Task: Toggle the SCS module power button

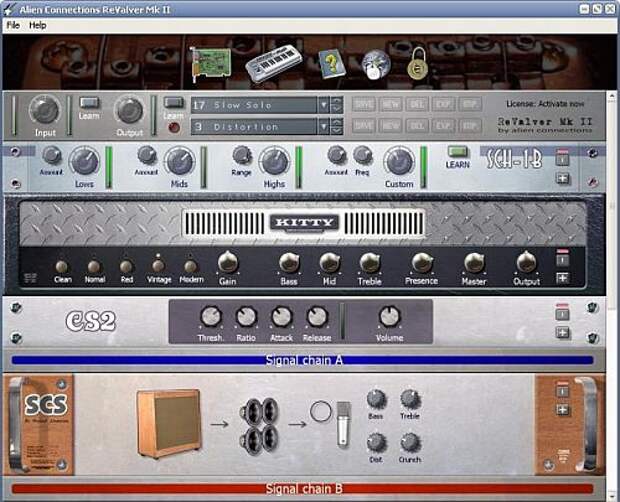Action: pyautogui.click(x=562, y=391)
